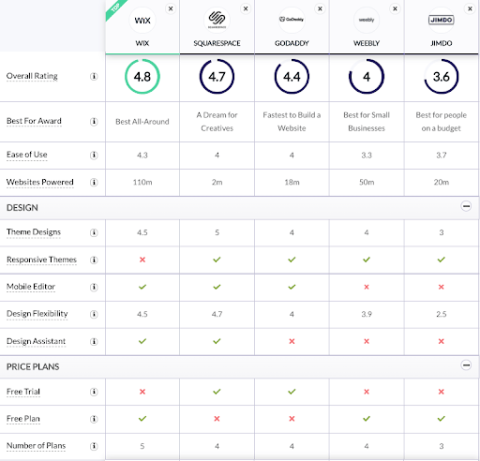Click 'Fastest to Build a Website' text
This screenshot has height=461, width=480.
pyautogui.click(x=292, y=122)
